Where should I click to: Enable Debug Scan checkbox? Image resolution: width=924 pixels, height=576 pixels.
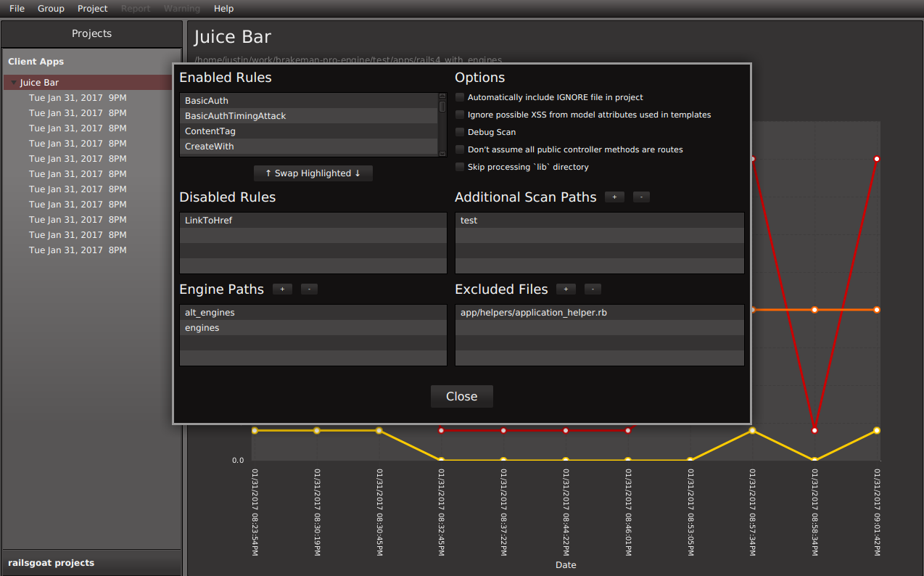pos(460,132)
